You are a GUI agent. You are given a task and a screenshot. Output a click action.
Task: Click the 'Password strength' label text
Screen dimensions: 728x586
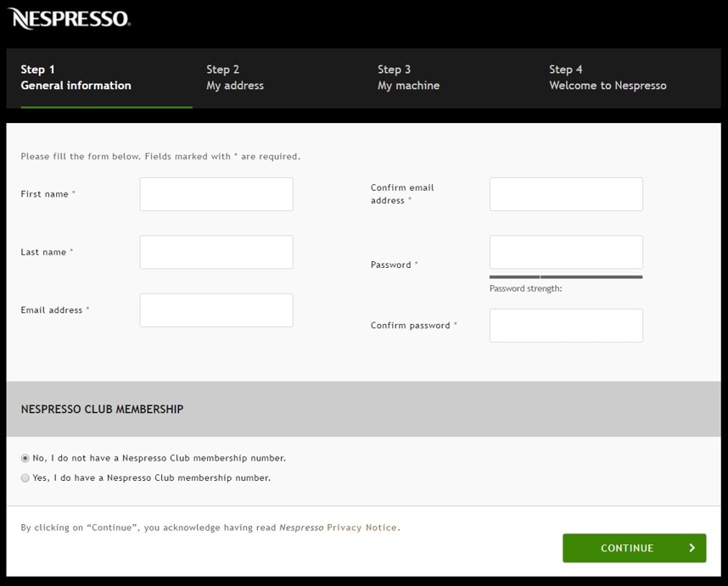click(525, 289)
